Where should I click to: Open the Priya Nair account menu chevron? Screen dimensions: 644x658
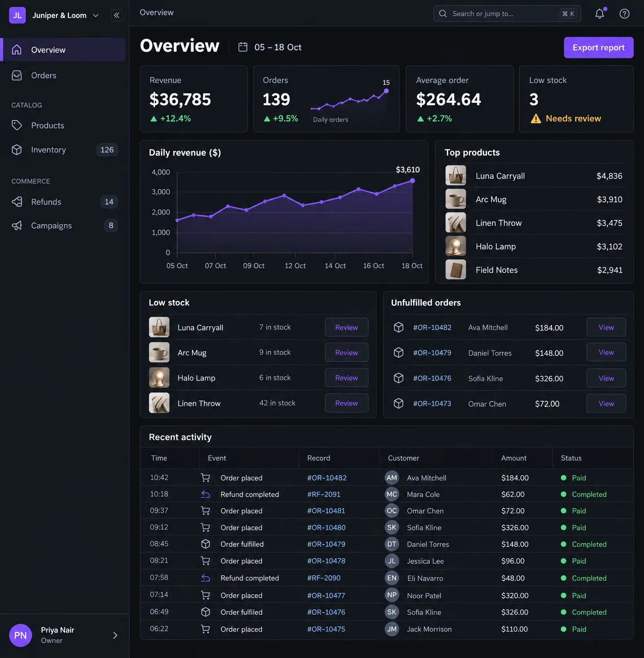click(115, 635)
